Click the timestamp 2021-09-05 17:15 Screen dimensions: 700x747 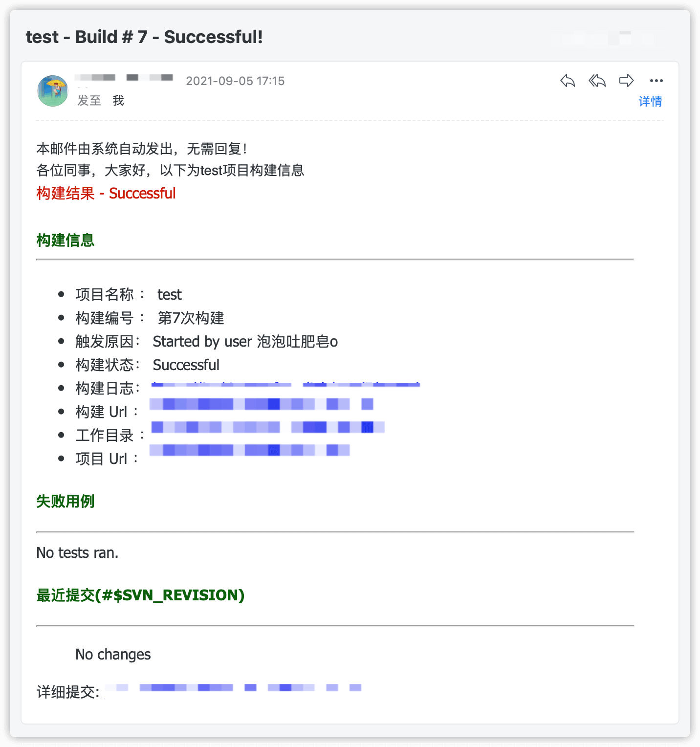coord(235,81)
